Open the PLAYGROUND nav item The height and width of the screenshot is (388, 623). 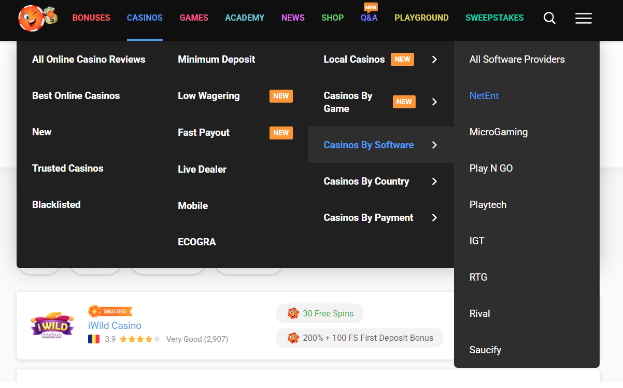coord(422,18)
